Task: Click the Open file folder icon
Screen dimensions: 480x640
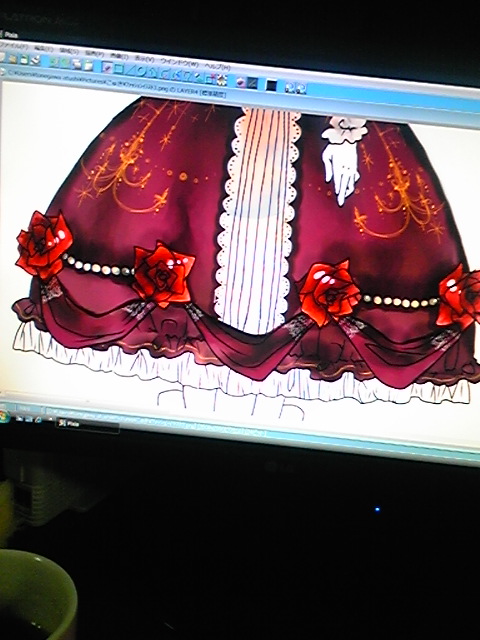Action: coord(13,59)
